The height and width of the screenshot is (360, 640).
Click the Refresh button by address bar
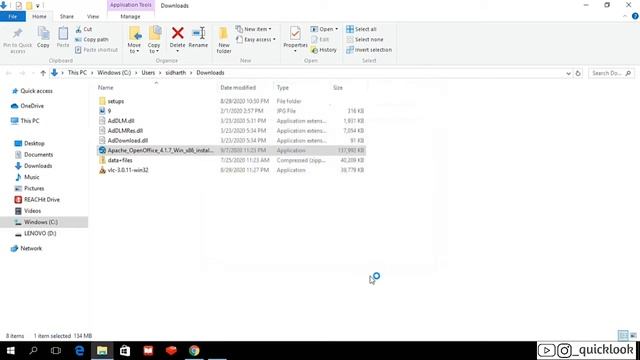(x=578, y=73)
